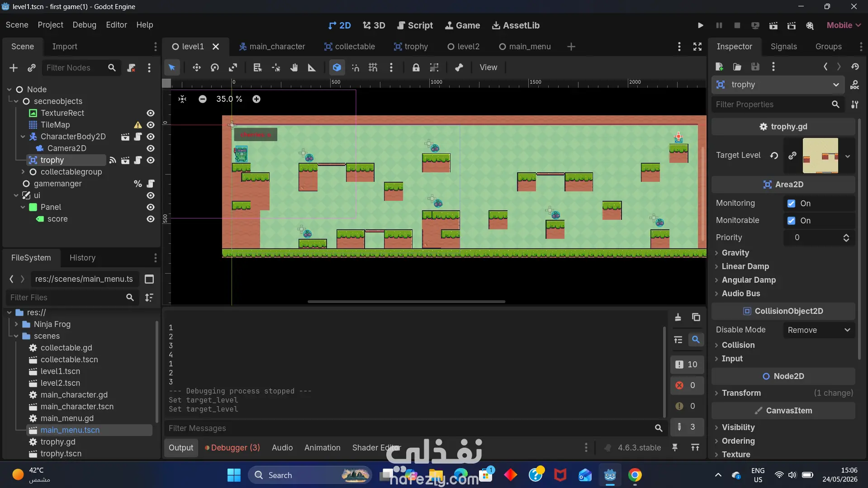Open the Debug menu
Image resolution: width=868 pixels, height=488 pixels.
tap(85, 25)
